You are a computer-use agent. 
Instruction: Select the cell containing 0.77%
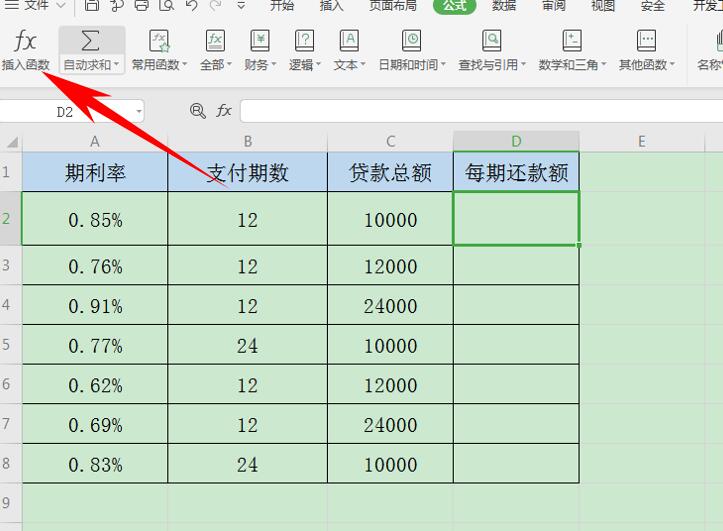pos(95,345)
